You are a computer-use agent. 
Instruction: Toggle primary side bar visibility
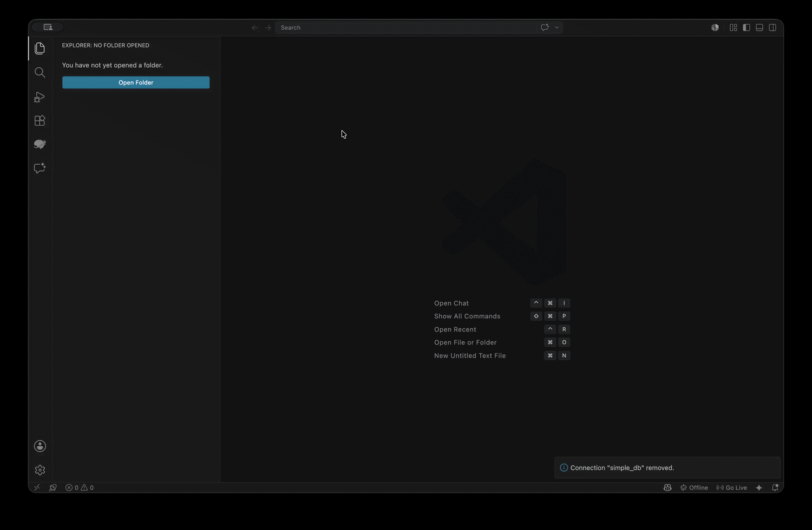(747, 27)
